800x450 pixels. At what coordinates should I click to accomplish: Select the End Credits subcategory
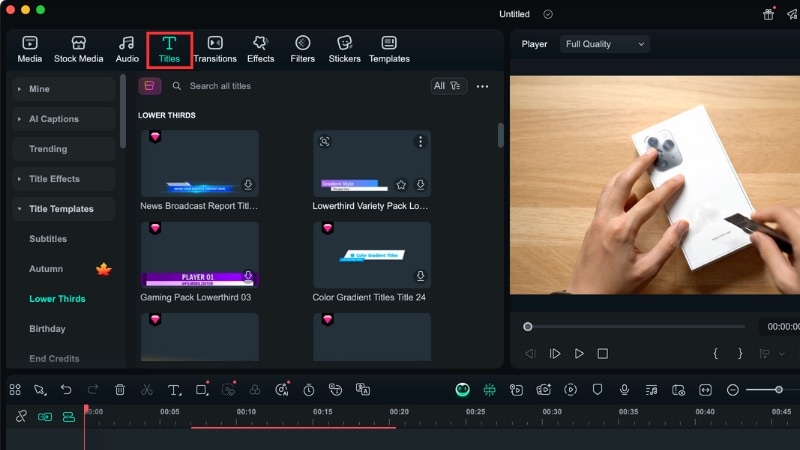[54, 359]
